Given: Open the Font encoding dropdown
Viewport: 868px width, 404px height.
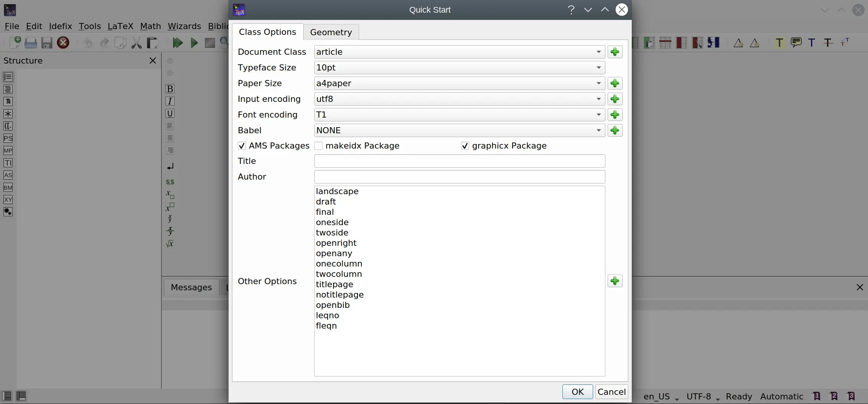Looking at the screenshot, I should [459, 115].
